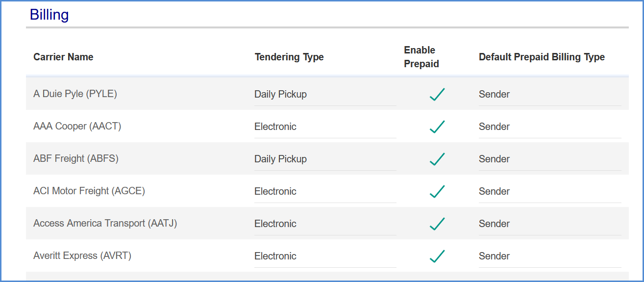Viewport: 644px width, 282px height.
Task: Toggle Enable Prepaid checkmark for A Duie Pyle
Action: coord(437,94)
